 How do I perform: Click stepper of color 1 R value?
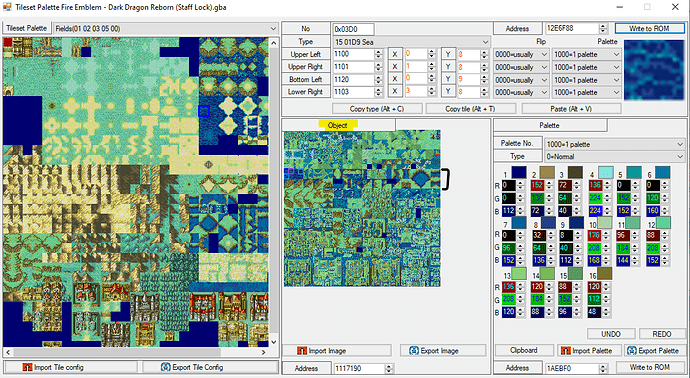pyautogui.click(x=521, y=186)
